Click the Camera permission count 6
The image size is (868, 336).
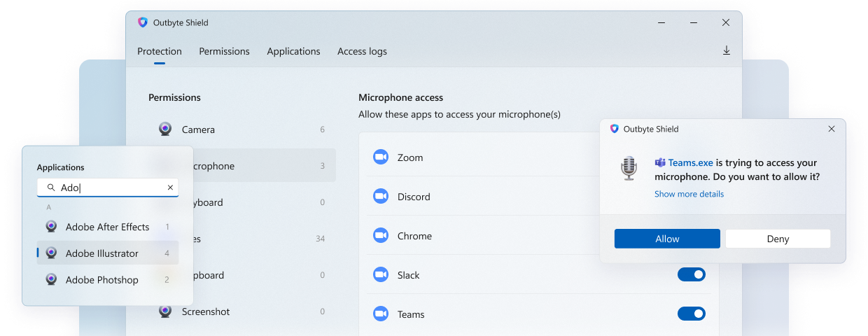[323, 129]
